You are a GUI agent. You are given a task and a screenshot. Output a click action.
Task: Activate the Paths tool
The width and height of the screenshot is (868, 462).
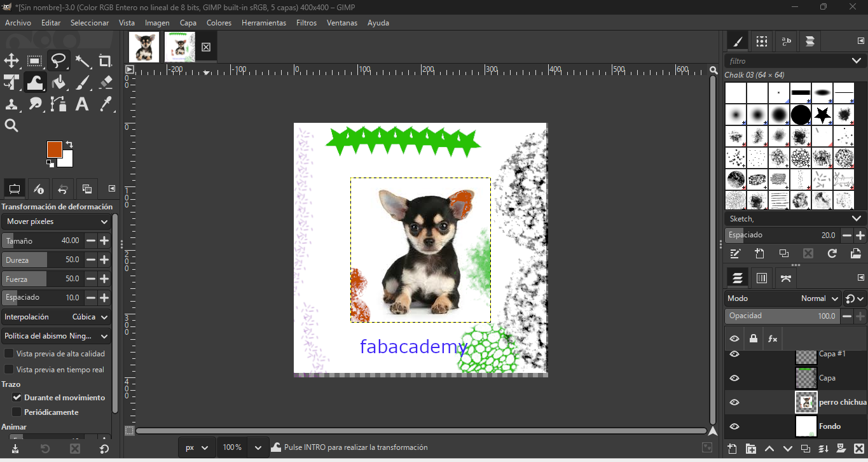[59, 104]
